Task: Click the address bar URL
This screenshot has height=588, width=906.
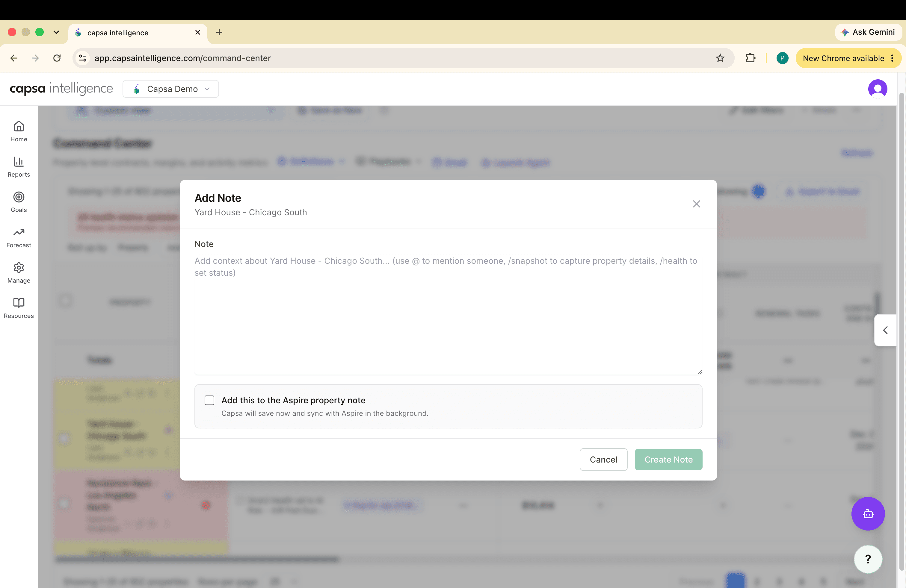Action: (183, 58)
